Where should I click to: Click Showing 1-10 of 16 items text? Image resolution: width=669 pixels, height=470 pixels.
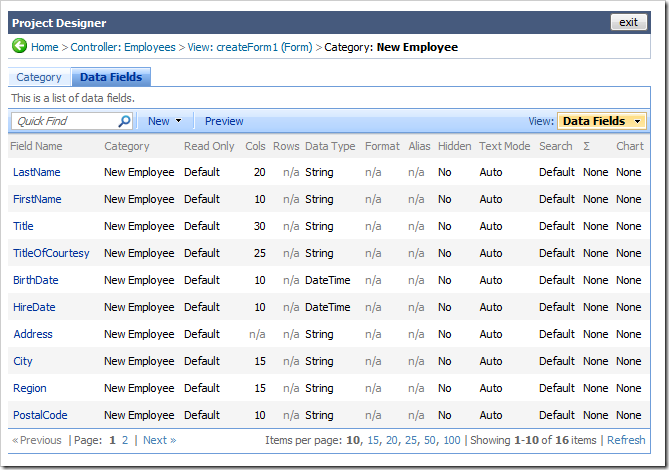(x=533, y=440)
